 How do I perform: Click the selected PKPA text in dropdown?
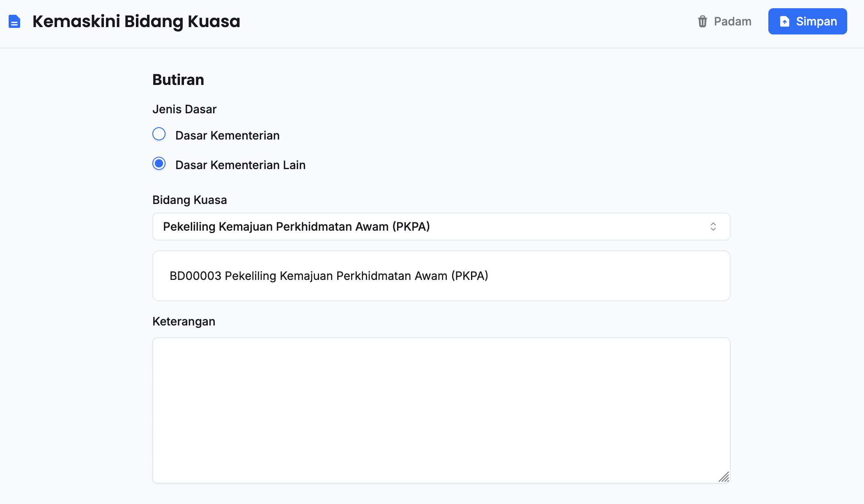pyautogui.click(x=296, y=227)
